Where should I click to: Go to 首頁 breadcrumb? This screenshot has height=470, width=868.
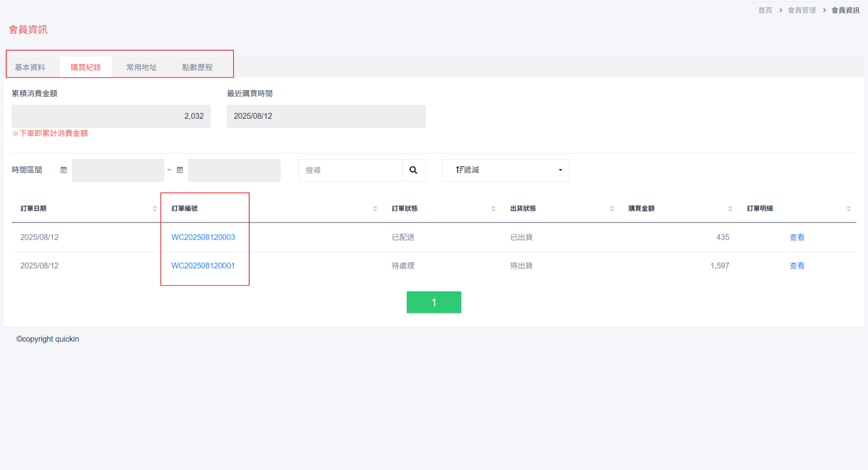pyautogui.click(x=765, y=10)
